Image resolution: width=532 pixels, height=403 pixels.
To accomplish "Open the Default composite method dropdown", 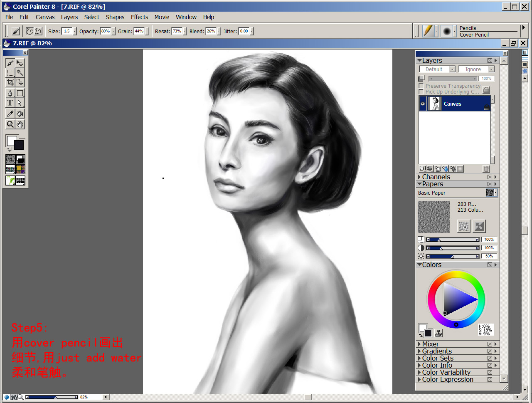I will tap(437, 69).
